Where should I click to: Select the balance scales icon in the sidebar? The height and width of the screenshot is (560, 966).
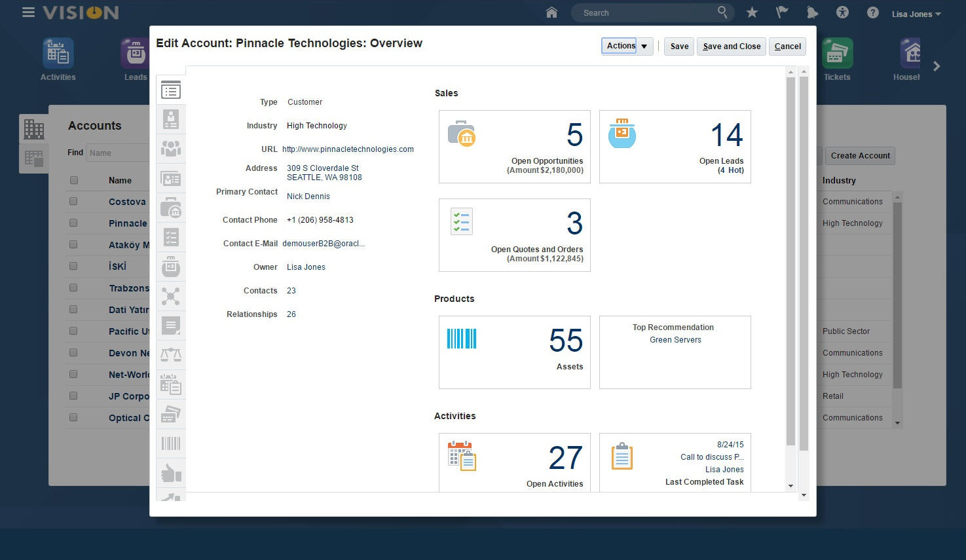click(171, 355)
